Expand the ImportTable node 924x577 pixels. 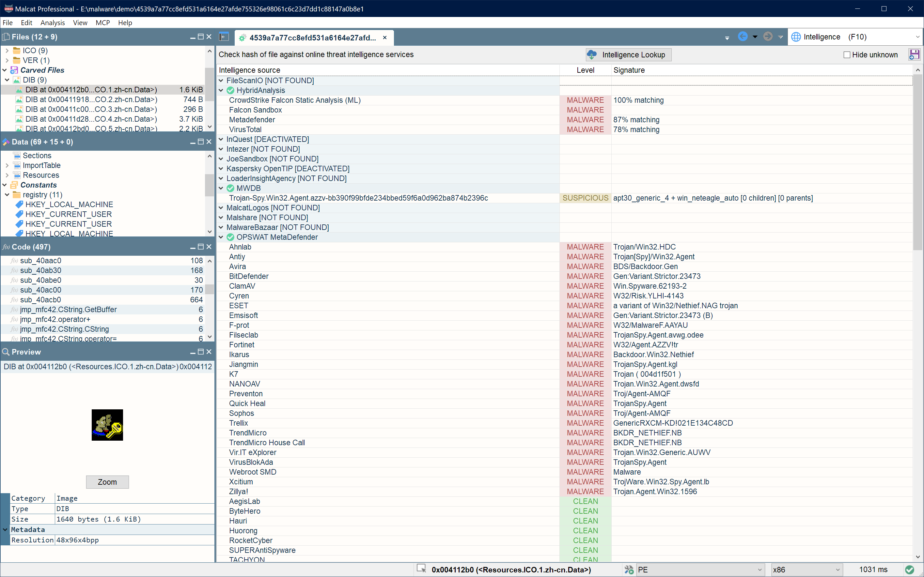point(7,166)
